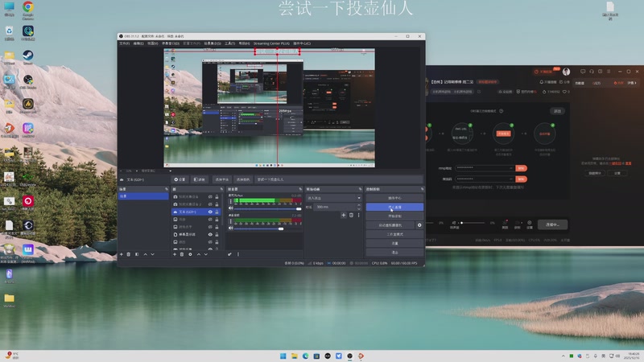
Task: Click the trash icon in the sources panel
Action: [x=182, y=254]
